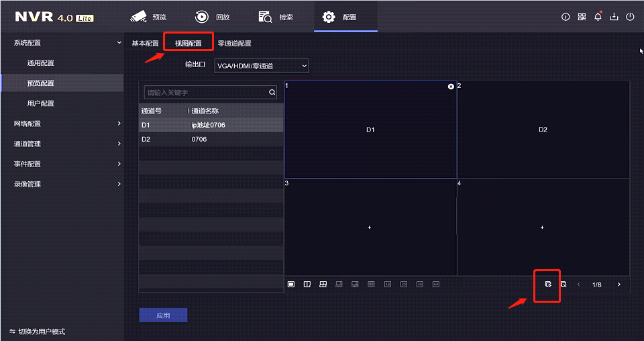Screen dimensions: 644x341
Task: Open the QR code icon
Action: tap(582, 17)
